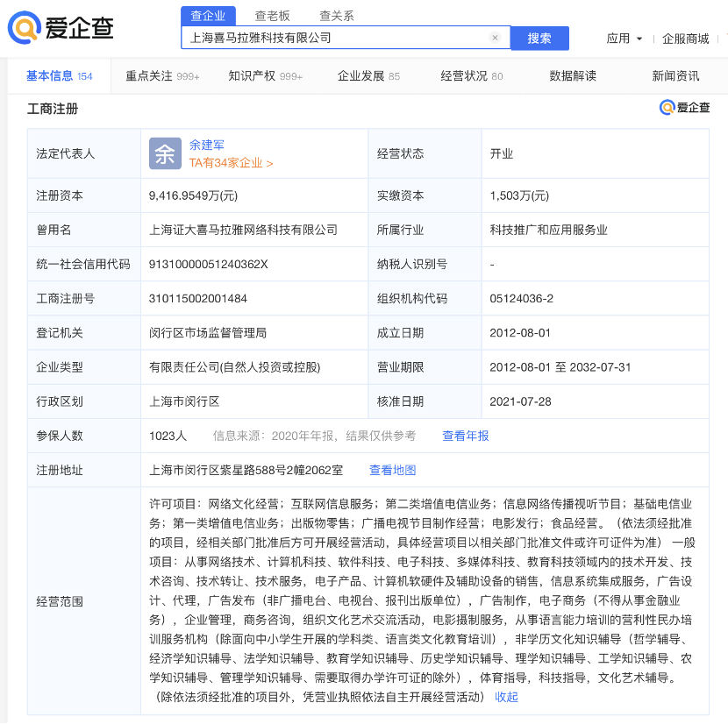Click the 查看年报 link
The width and height of the screenshot is (728, 724).
pyautogui.click(x=465, y=436)
